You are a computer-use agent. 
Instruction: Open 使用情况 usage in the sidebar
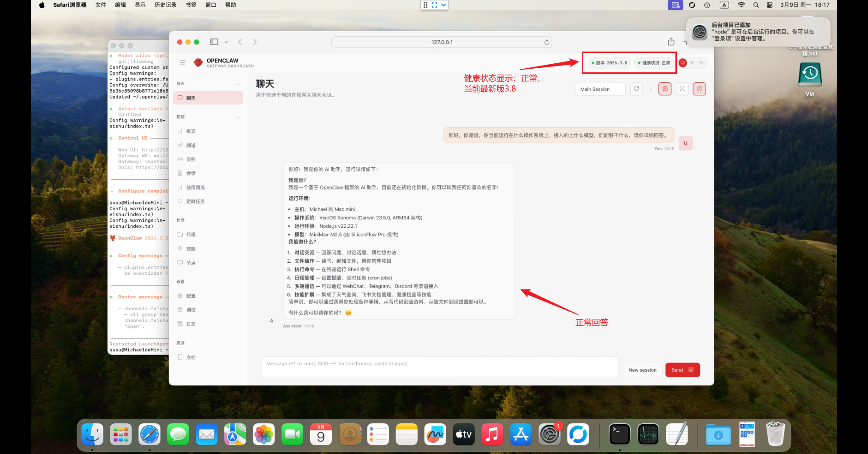click(x=208, y=187)
